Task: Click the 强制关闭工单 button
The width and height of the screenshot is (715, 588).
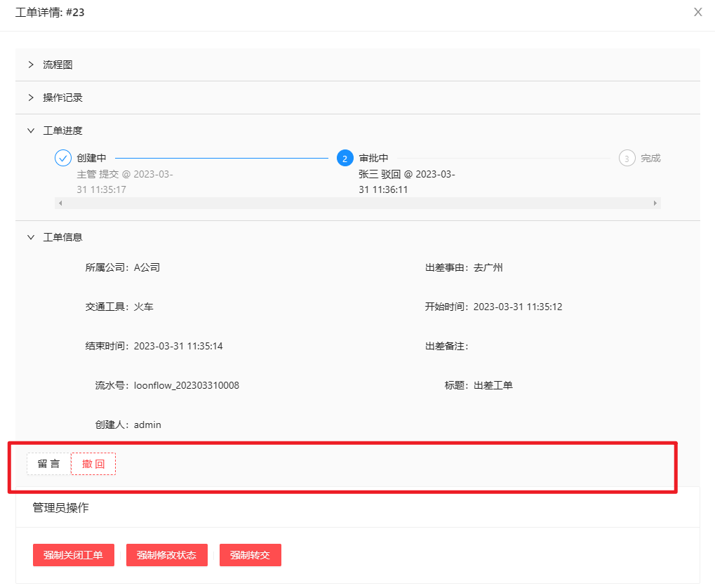Action: pos(74,555)
